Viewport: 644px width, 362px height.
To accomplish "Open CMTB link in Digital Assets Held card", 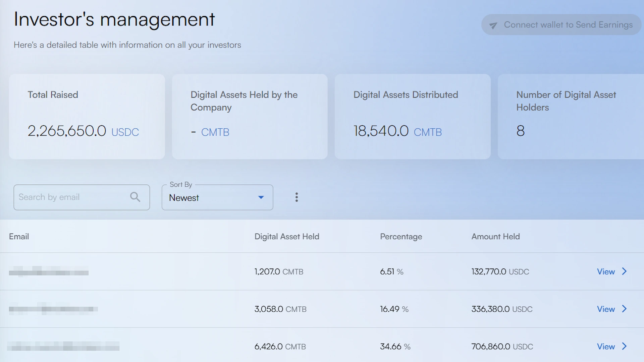I will (215, 132).
